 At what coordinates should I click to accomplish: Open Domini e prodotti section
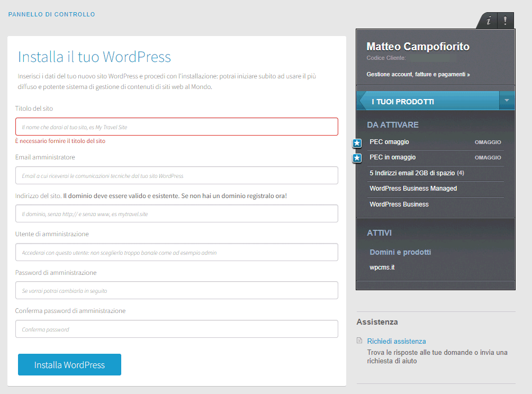click(400, 252)
